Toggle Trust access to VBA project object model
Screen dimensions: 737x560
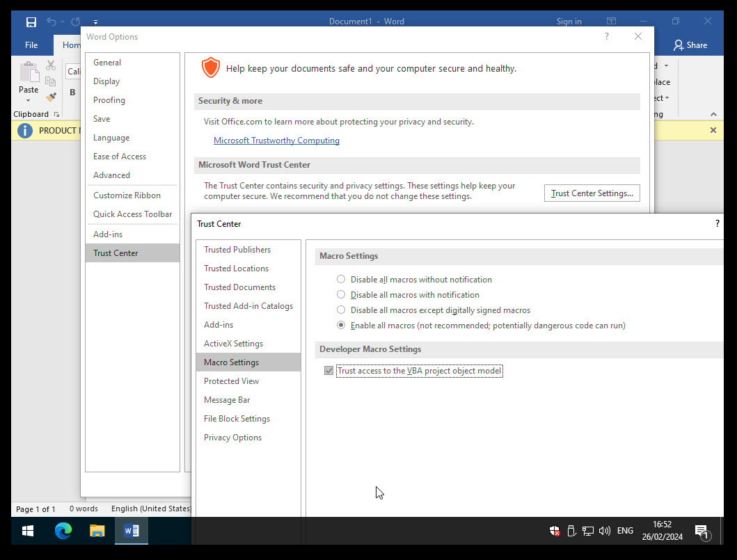329,371
